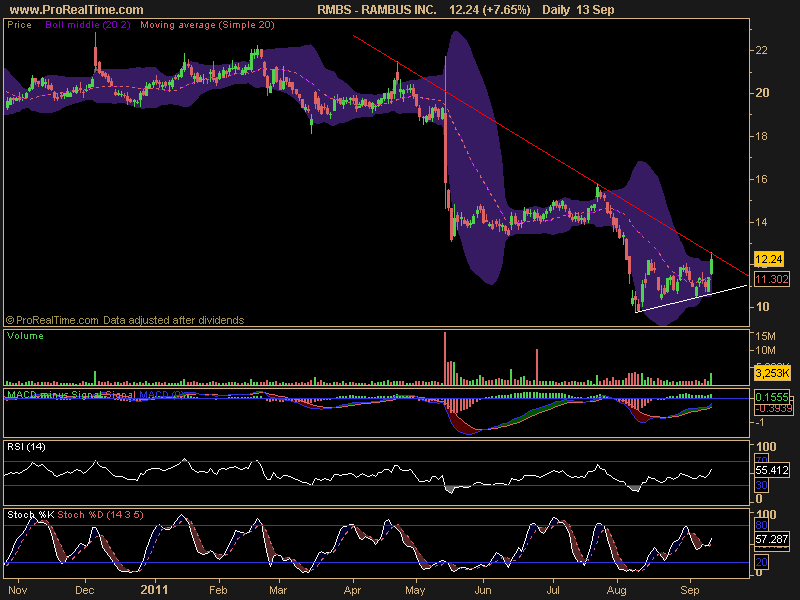Image resolution: width=800 pixels, height=600 pixels.
Task: Click the www.ProRealTime.com header text
Action: pyautogui.click(x=77, y=10)
